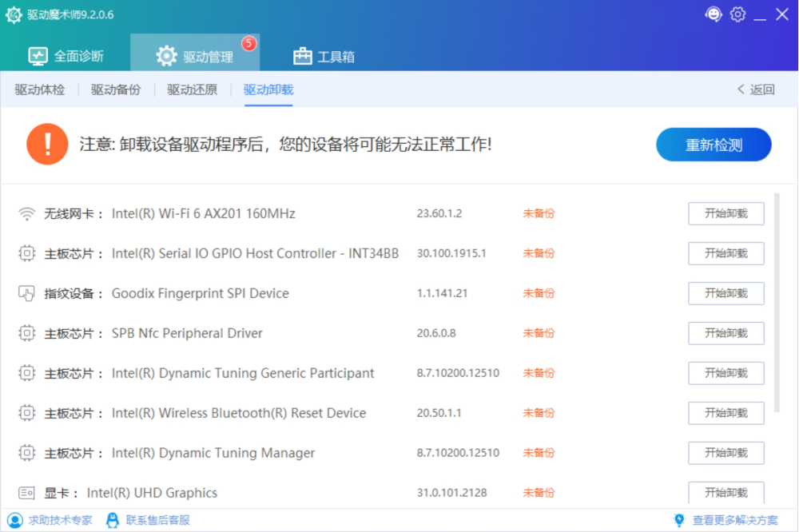
Task: Click the Wi-Fi icon beside 无线网卡 row
Action: click(26, 213)
